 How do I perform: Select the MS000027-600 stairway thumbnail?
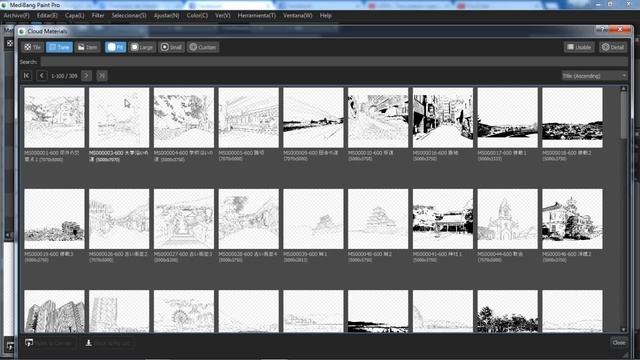[184, 219]
